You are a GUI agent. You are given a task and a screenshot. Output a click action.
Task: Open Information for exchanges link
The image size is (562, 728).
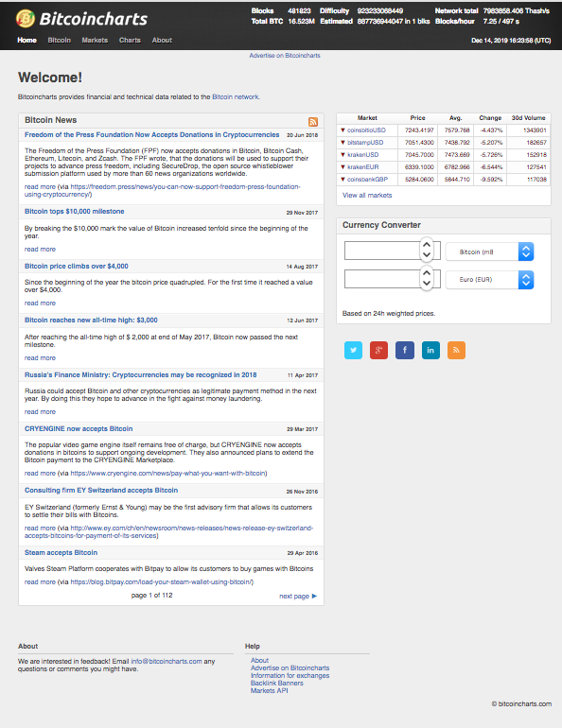[x=290, y=676]
